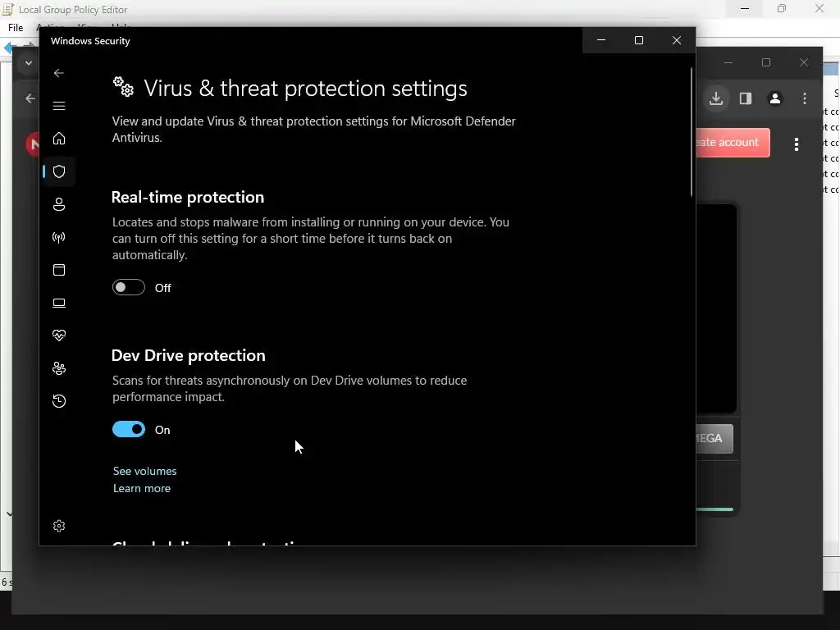The image size is (840, 630).
Task: Click the Real-time protection heading
Action: [x=188, y=197]
